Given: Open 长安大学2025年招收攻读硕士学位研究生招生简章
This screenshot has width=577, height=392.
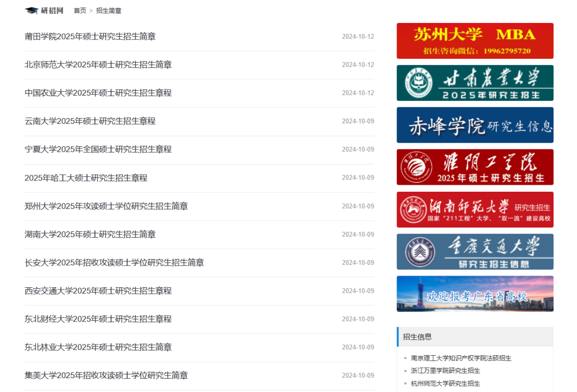Looking at the screenshot, I should click(114, 263).
